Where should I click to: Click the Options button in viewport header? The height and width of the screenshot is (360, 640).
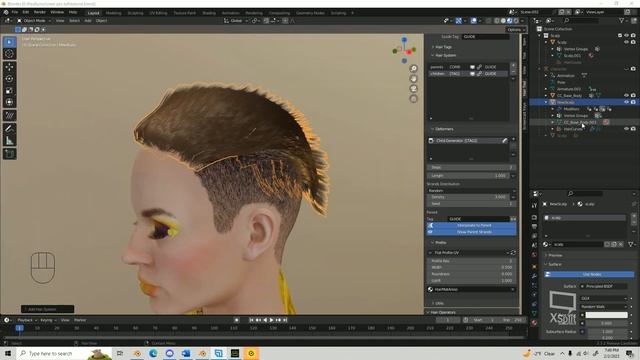516,29
